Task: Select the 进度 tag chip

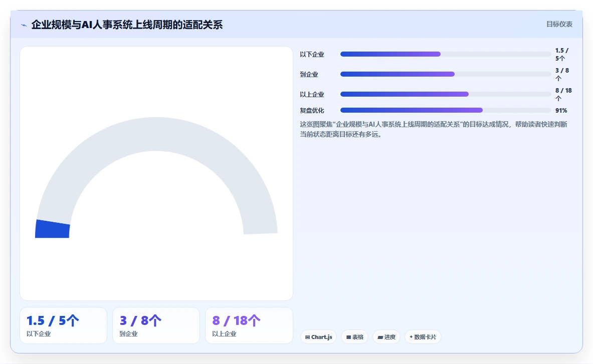Action: (x=386, y=337)
